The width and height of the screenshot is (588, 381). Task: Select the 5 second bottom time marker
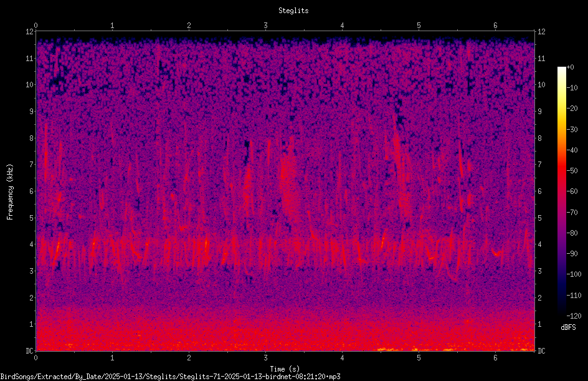click(419, 358)
